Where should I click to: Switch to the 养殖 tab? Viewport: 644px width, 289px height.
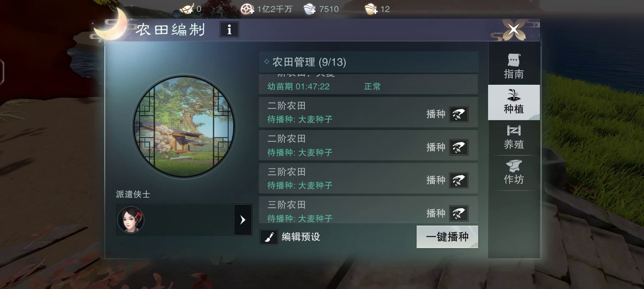[x=514, y=138]
